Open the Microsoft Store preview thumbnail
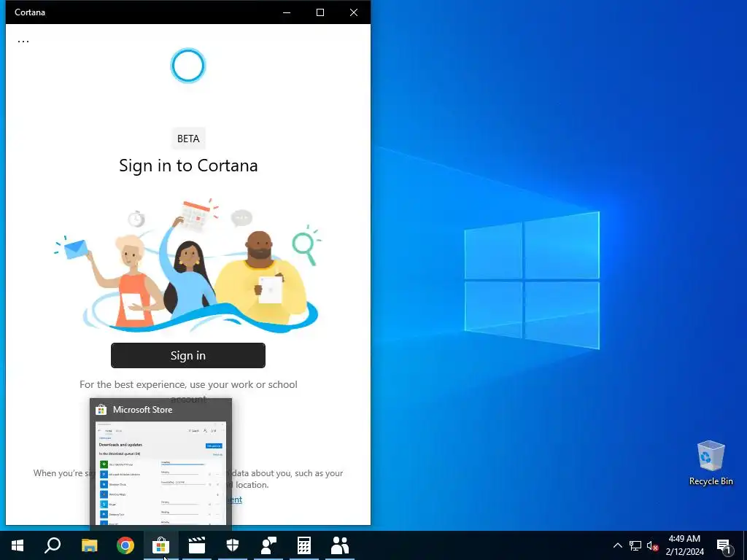The image size is (747, 560). coord(160,472)
